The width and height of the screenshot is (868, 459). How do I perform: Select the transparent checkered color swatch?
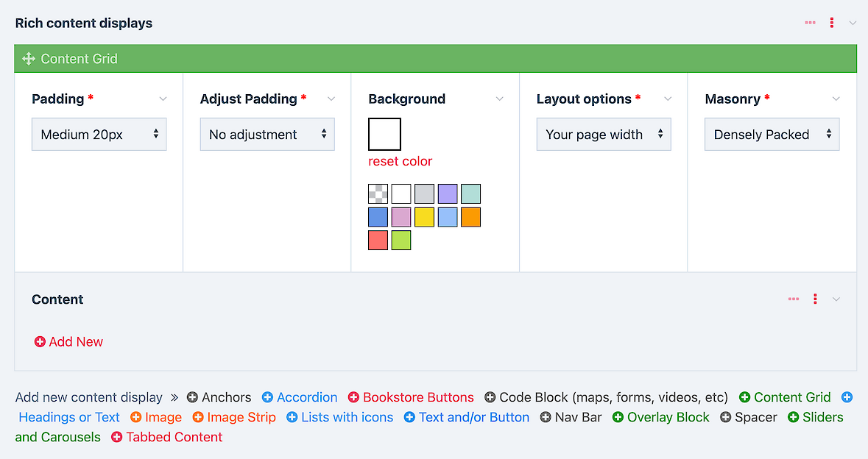pyautogui.click(x=378, y=194)
